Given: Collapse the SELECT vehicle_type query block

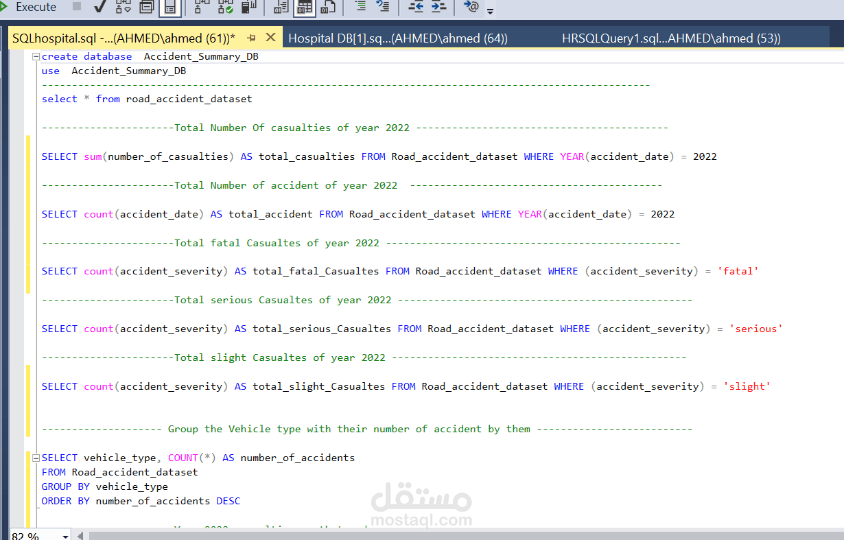Looking at the screenshot, I should (36, 458).
